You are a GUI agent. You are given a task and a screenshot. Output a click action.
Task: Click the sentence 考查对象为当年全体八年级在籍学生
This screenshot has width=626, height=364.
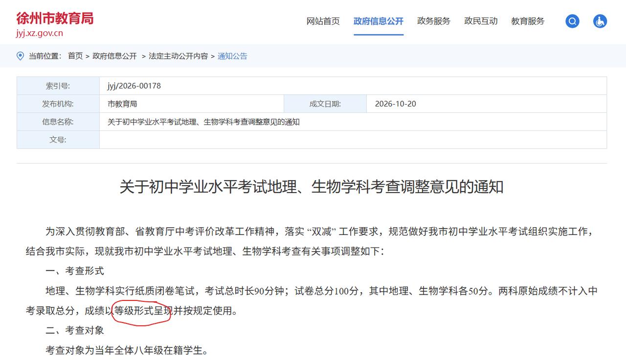127,350
